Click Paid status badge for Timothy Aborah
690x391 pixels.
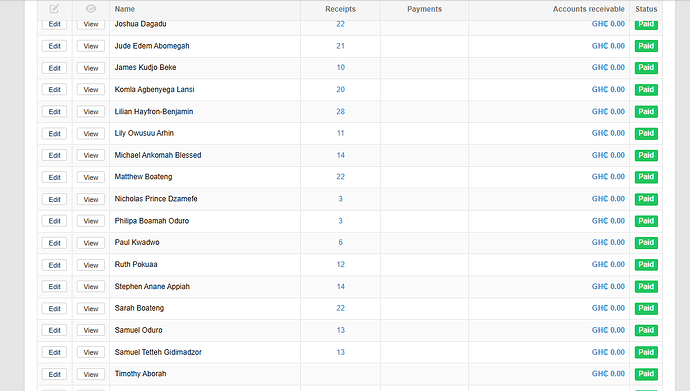tap(646, 374)
